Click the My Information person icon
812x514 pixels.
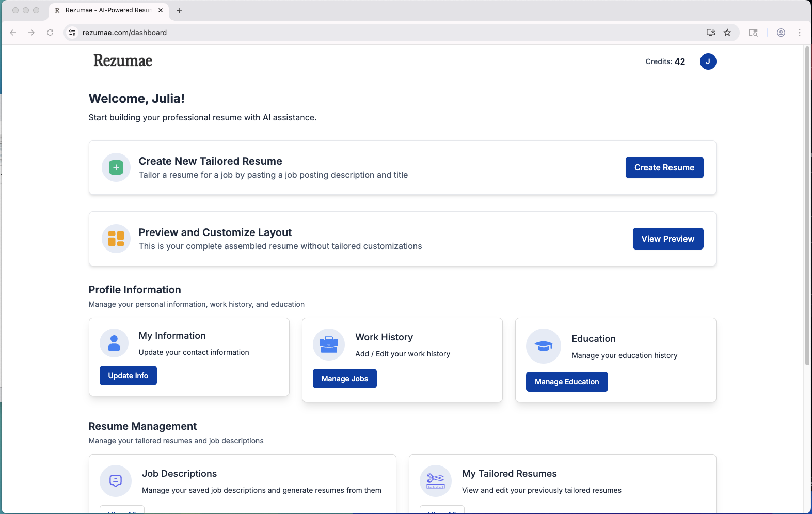[x=114, y=343]
